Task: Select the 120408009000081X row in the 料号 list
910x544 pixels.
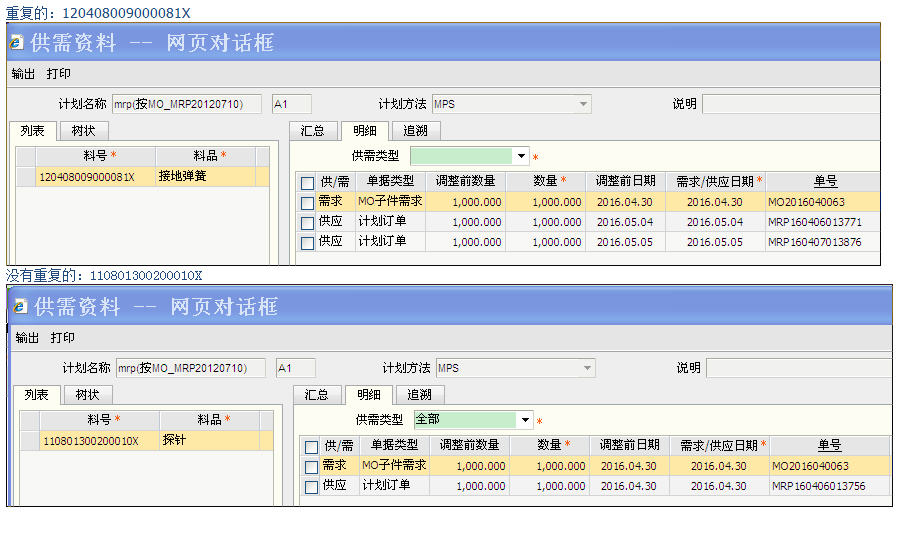Action: pyautogui.click(x=86, y=177)
